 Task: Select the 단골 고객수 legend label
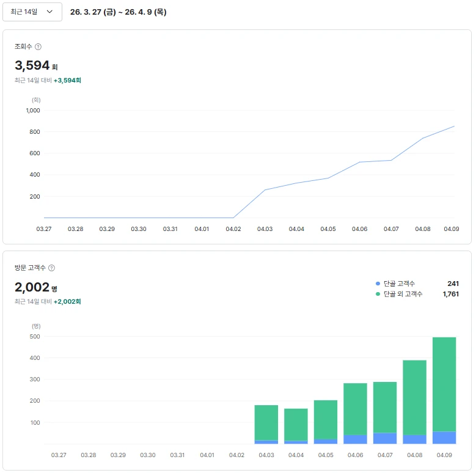[x=399, y=284]
